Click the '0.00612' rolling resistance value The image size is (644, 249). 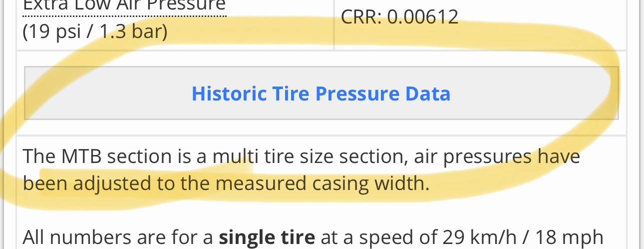pos(423,17)
